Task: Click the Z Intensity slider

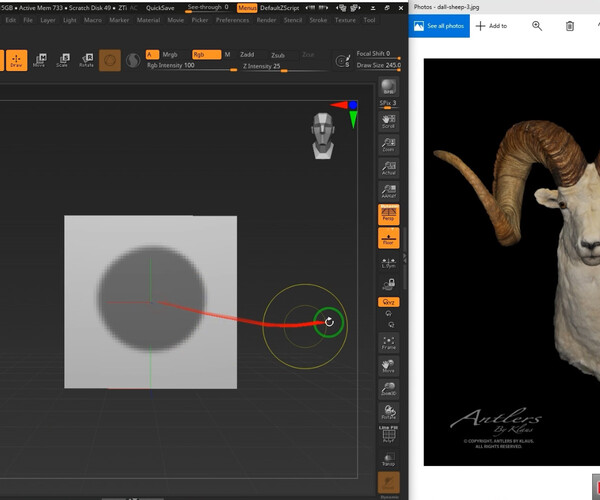Action: (x=285, y=67)
